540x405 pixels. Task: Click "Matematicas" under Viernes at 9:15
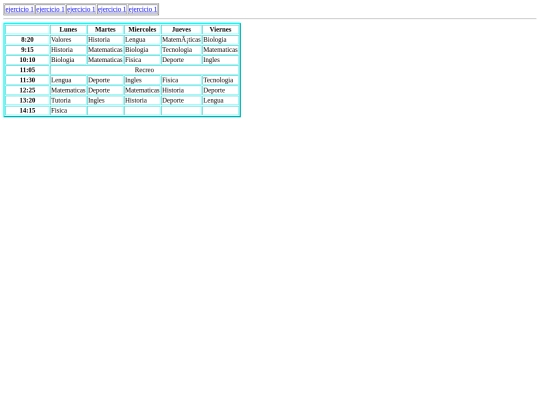[220, 50]
